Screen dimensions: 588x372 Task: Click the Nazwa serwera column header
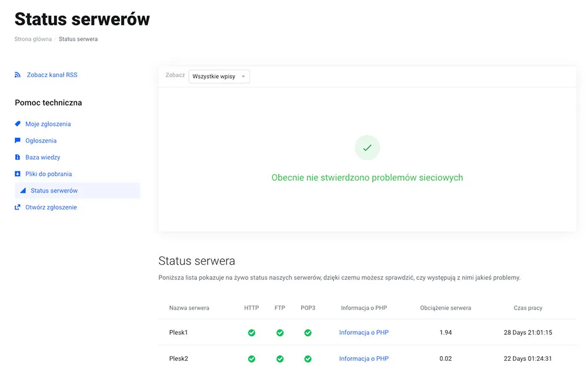(x=189, y=308)
